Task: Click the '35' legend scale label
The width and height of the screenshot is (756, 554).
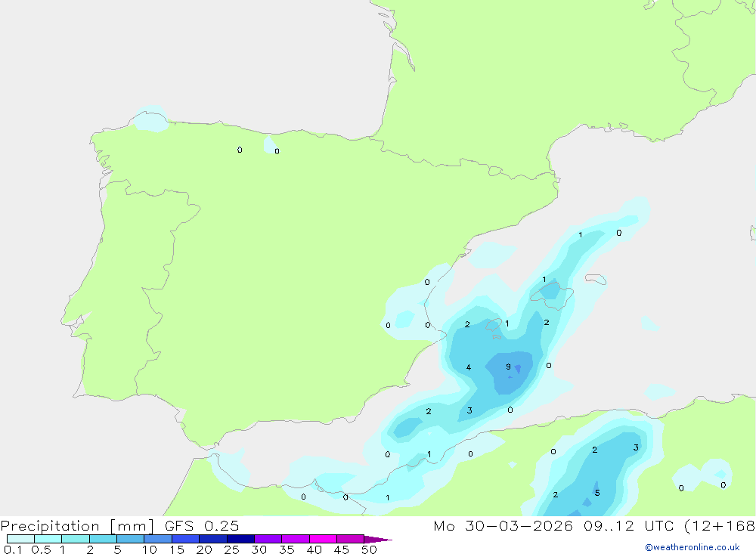Action: (287, 549)
